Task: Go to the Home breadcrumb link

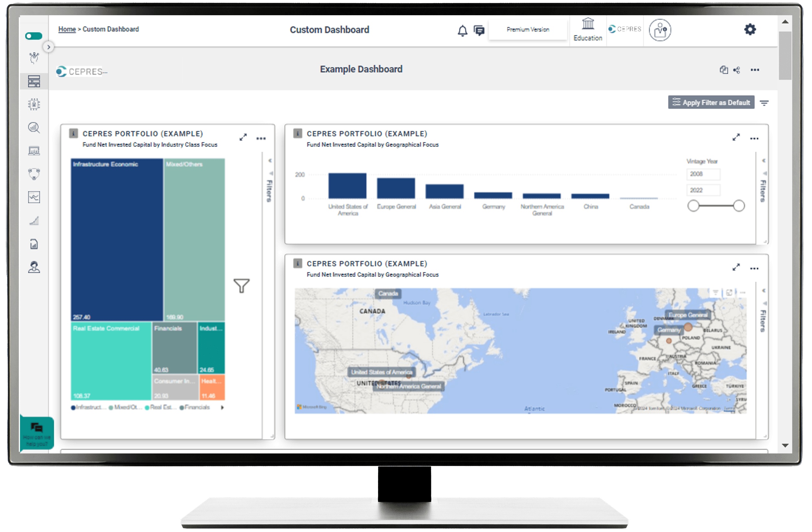Action: (67, 29)
